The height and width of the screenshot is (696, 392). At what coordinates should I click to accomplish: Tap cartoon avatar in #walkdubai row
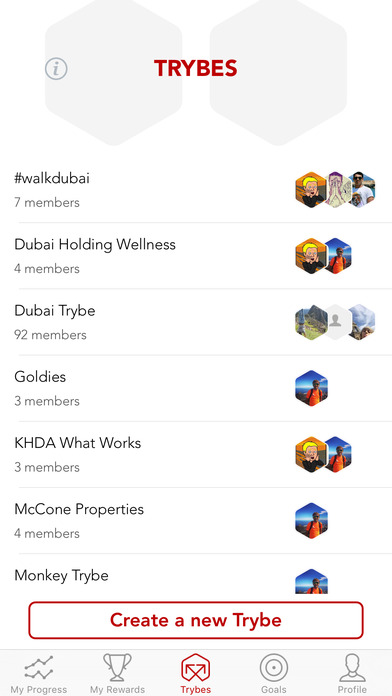311,190
